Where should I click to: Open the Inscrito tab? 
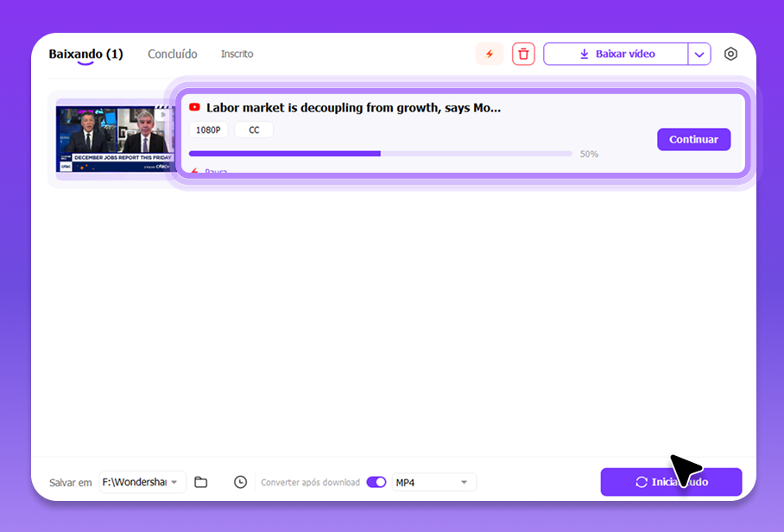click(237, 54)
